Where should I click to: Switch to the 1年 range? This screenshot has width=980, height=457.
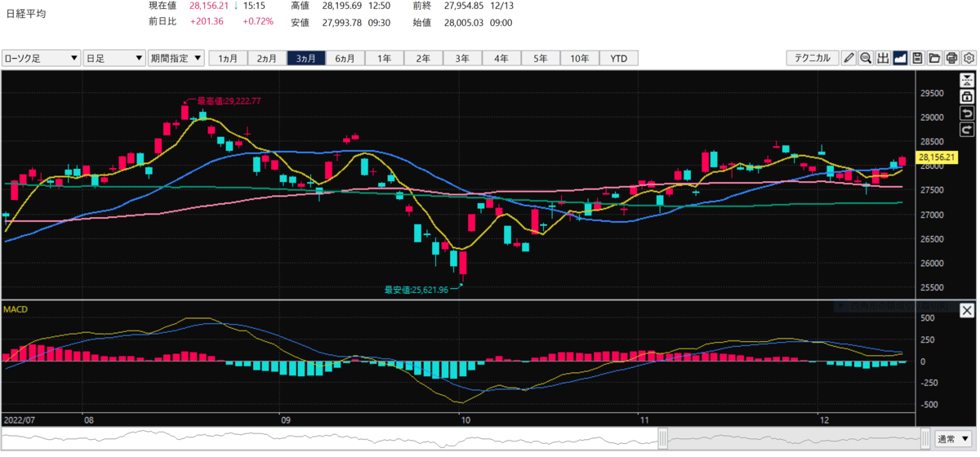[385, 58]
